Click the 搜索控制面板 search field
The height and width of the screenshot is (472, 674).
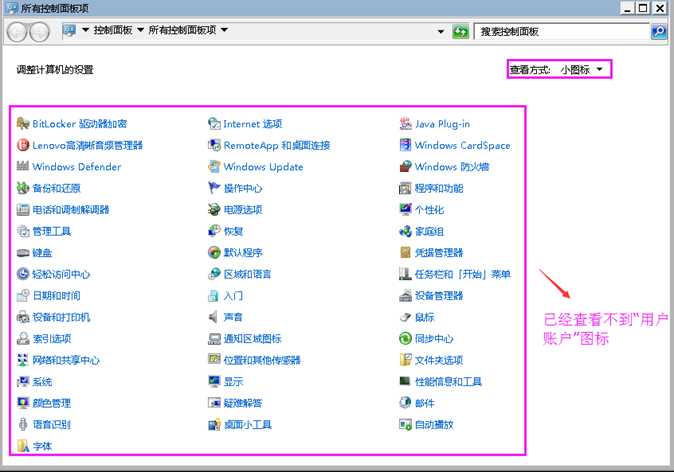562,31
